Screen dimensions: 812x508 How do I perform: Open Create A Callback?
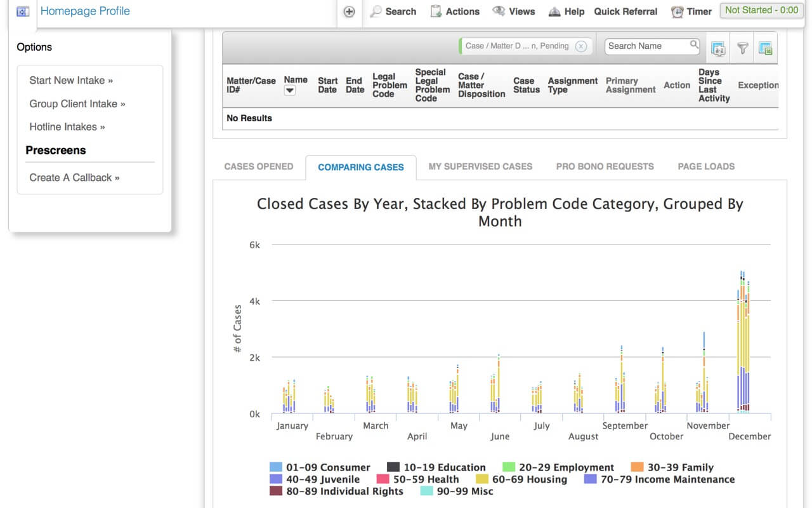pyautogui.click(x=74, y=177)
